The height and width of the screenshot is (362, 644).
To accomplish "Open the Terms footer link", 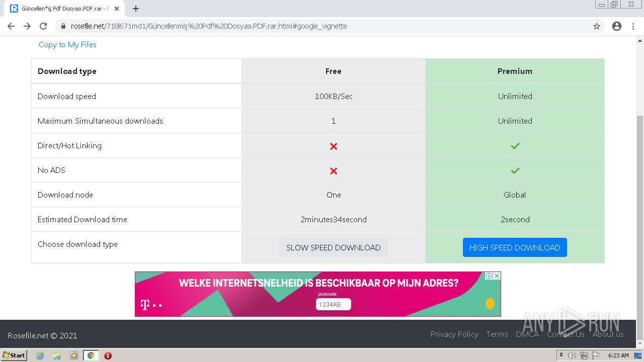I will [x=497, y=334].
